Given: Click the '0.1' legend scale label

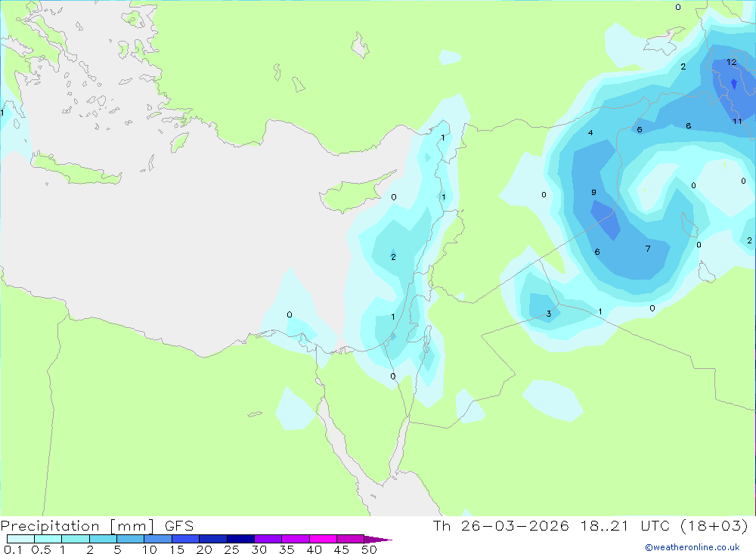Looking at the screenshot, I should pos(13,549).
